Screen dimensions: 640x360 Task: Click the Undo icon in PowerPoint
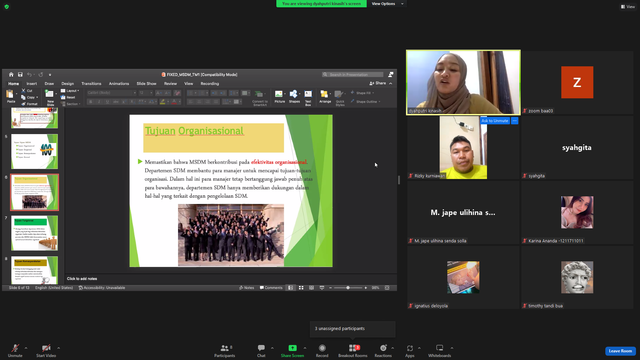[29, 75]
